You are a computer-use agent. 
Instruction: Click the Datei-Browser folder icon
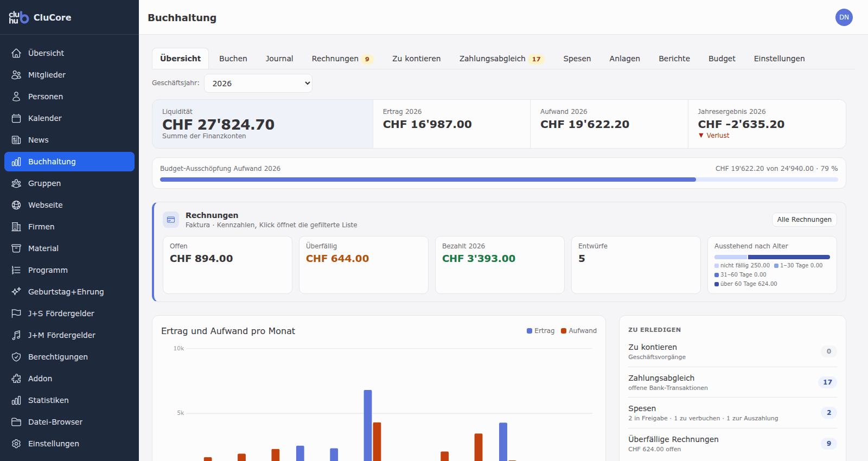[16, 422]
